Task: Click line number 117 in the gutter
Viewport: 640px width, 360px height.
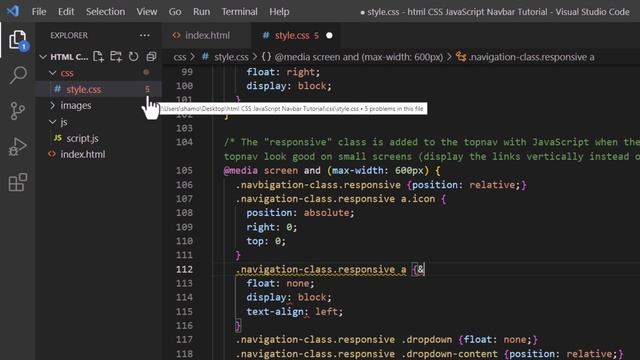Action: point(184,340)
